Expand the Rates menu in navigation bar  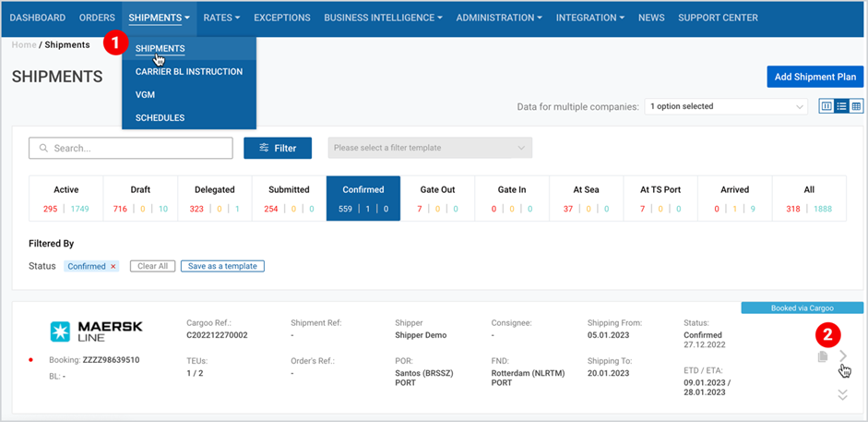point(221,18)
